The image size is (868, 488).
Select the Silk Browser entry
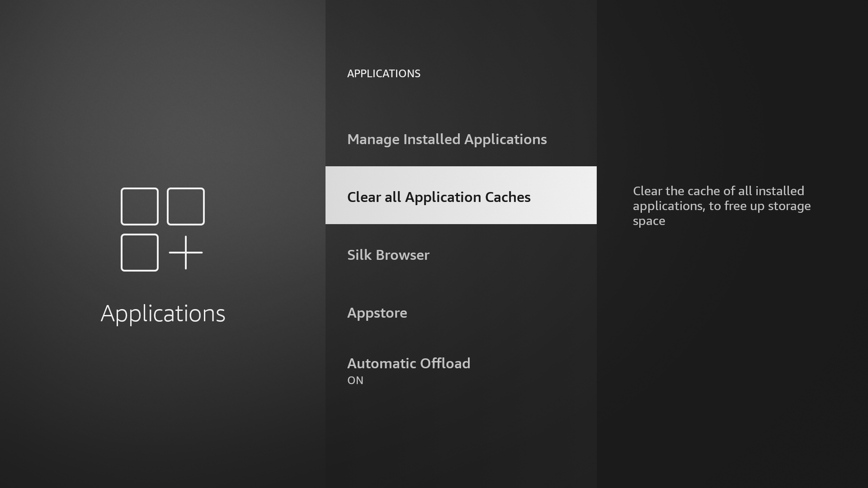388,255
